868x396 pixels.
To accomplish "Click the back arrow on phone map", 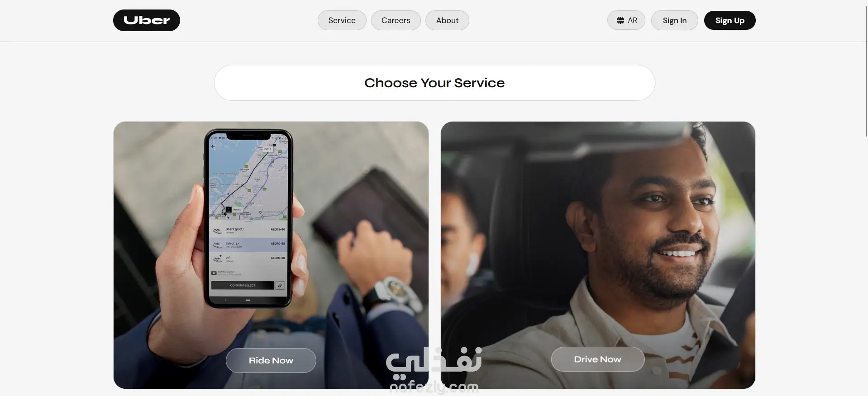I will pos(214,146).
